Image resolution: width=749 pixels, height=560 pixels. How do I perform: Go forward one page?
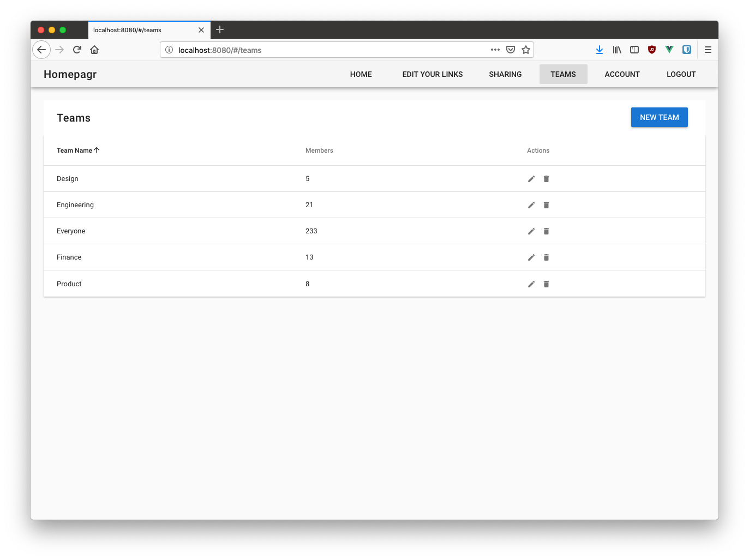click(59, 50)
